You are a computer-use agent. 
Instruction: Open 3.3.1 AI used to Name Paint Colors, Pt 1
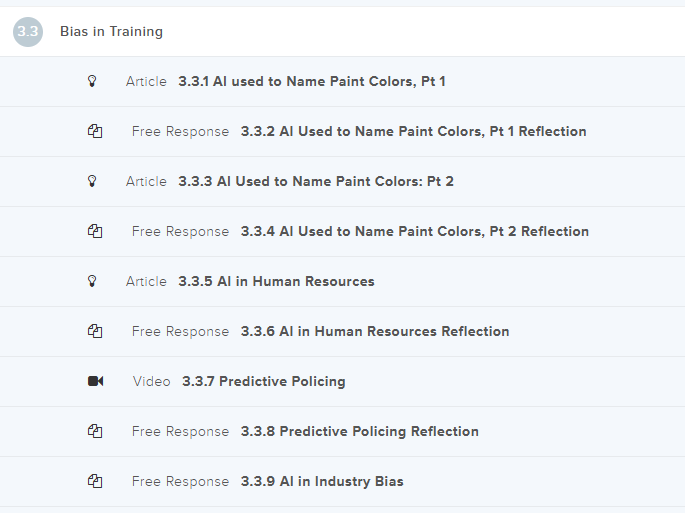311,81
